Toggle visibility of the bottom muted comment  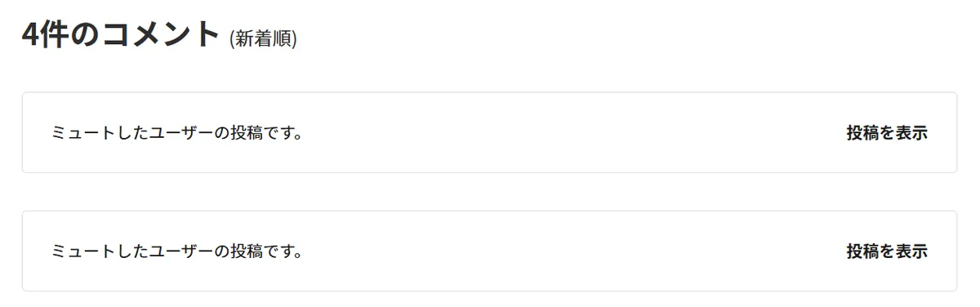[x=887, y=251]
